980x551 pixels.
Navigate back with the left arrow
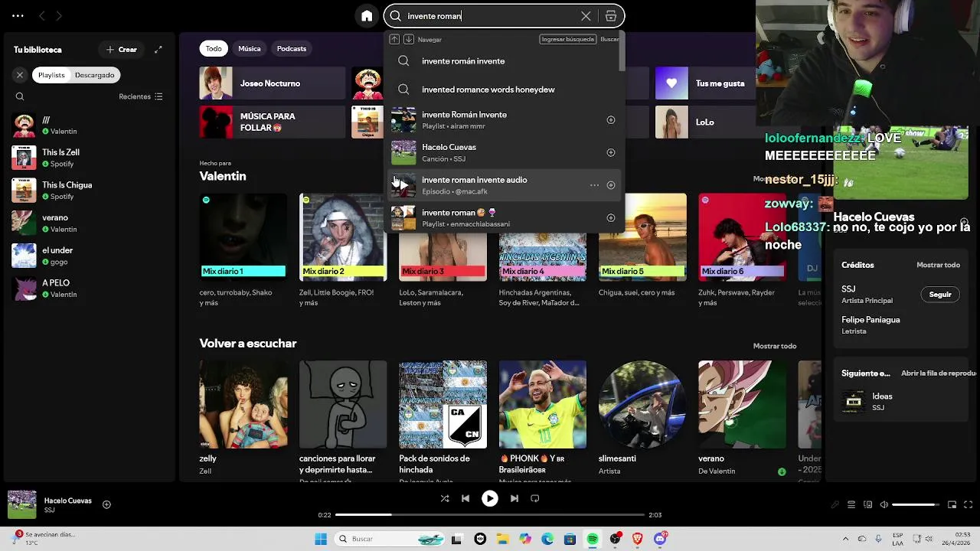pyautogui.click(x=42, y=15)
